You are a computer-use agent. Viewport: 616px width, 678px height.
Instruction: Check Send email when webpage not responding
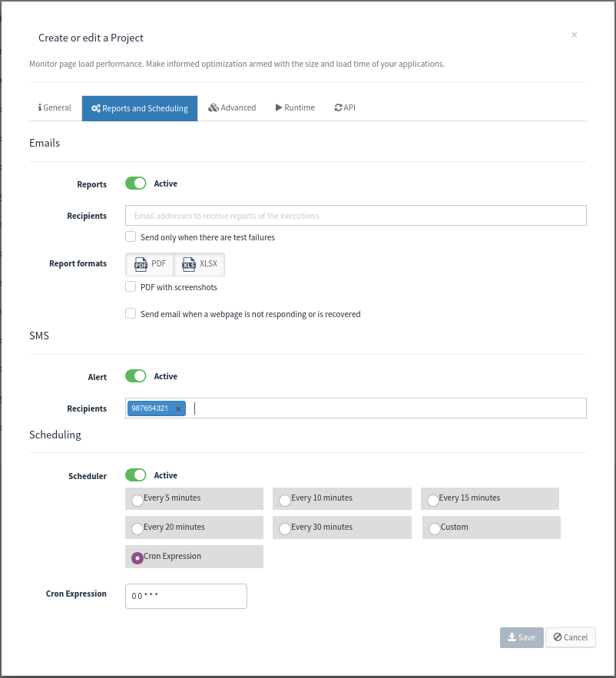coord(131,313)
